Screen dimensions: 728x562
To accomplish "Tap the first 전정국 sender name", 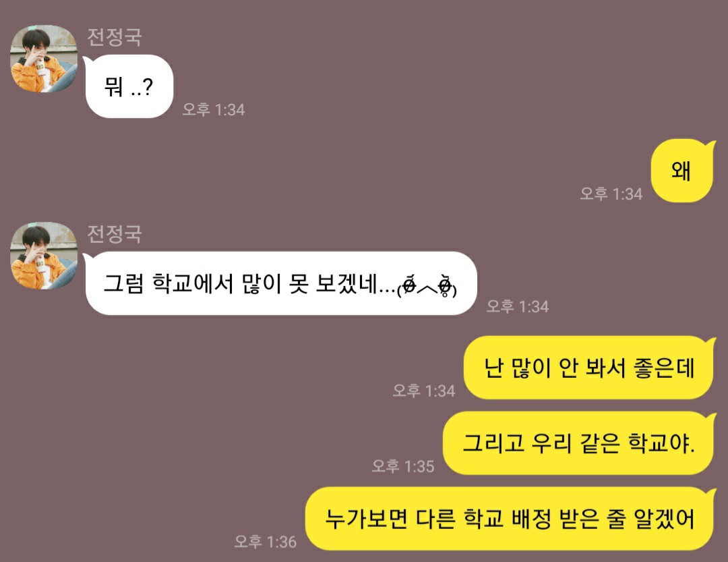I will (115, 37).
